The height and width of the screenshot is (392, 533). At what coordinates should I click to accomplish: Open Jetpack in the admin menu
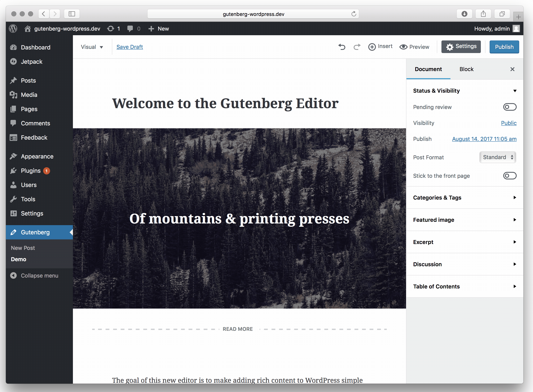pyautogui.click(x=39, y=61)
